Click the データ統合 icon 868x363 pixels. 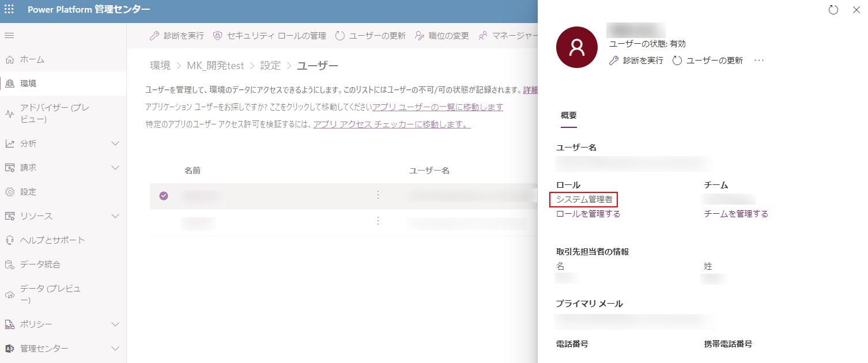pos(9,264)
